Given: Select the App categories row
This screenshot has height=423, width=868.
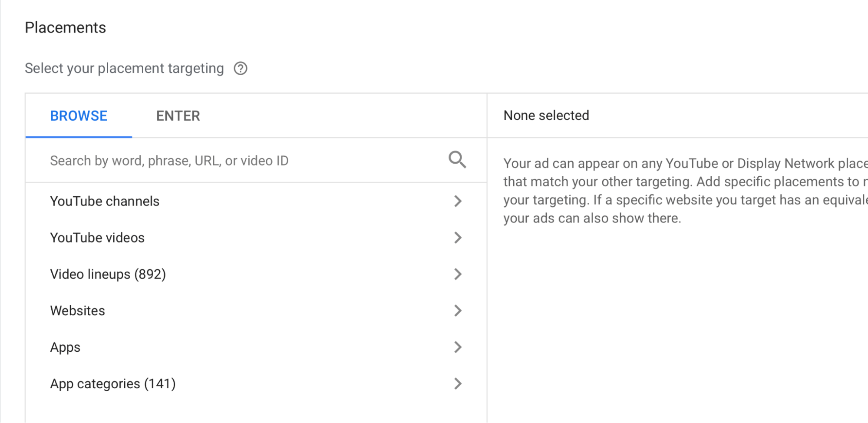Looking at the screenshot, I should click(x=113, y=383).
